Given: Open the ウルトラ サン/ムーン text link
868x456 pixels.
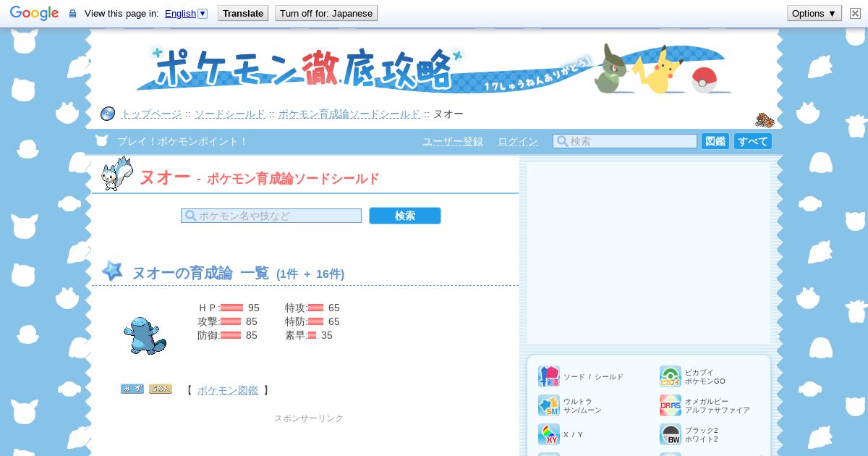Looking at the screenshot, I should tap(582, 406).
